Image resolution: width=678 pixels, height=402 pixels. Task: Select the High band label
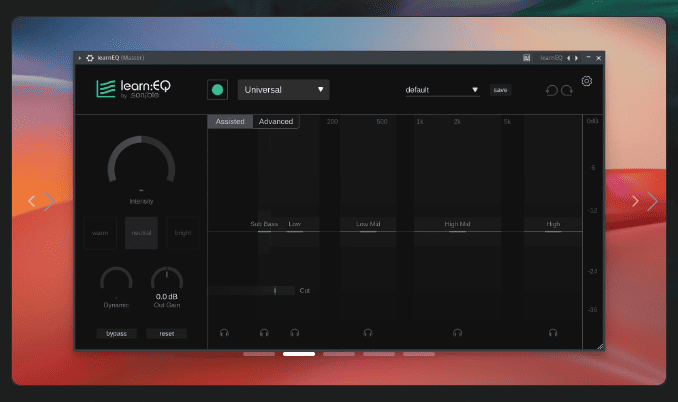[x=553, y=224]
